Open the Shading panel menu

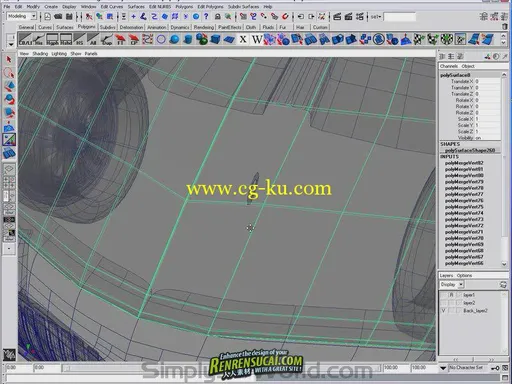point(40,54)
